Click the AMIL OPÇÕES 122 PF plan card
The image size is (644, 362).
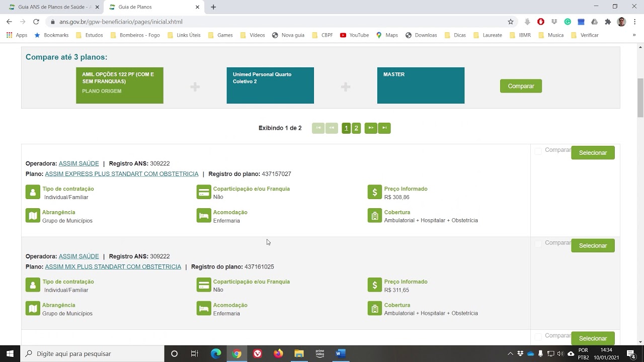click(x=120, y=85)
